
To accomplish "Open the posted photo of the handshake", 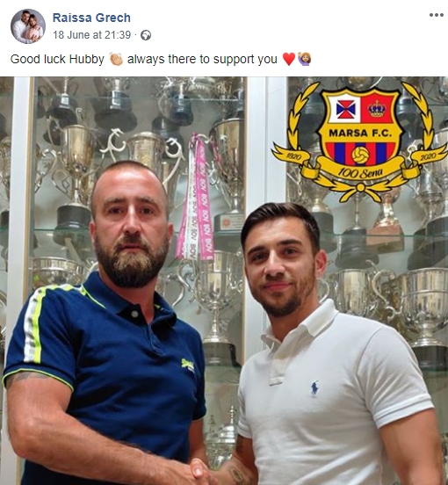I will tap(224, 280).
